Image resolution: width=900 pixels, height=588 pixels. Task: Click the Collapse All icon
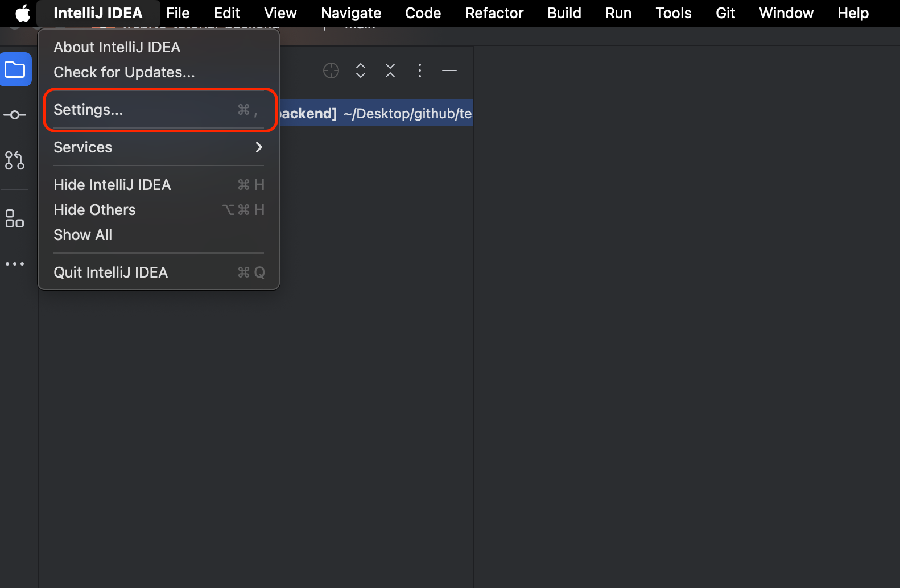tap(390, 71)
